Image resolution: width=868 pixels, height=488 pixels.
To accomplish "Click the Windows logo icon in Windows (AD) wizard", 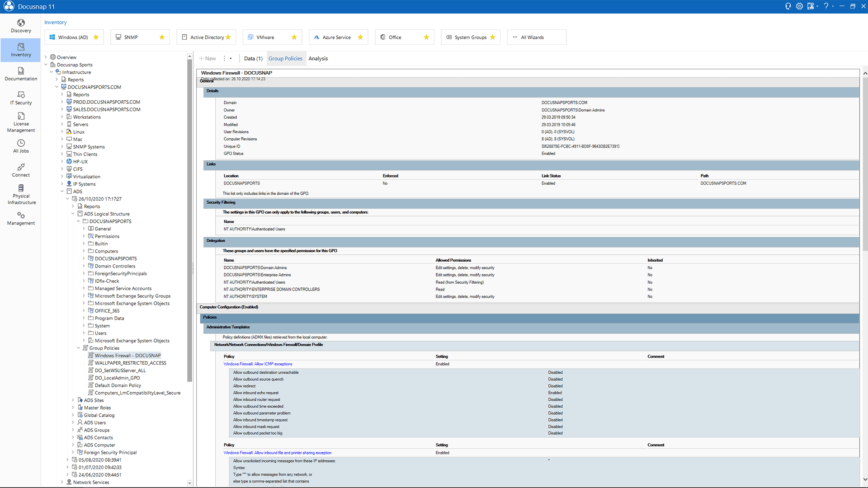I will pyautogui.click(x=52, y=38).
